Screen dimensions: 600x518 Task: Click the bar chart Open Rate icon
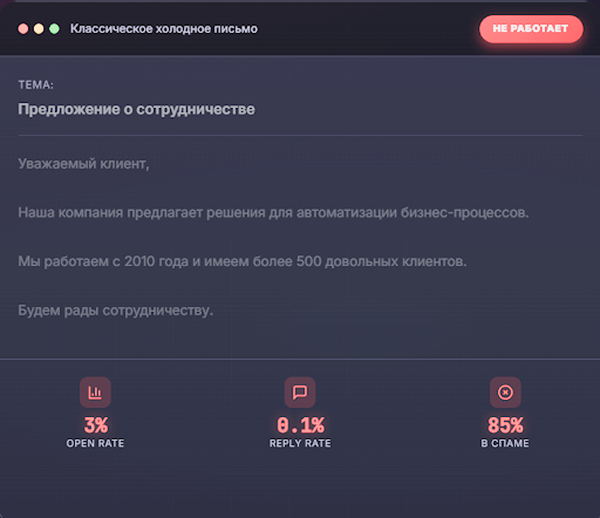(95, 392)
